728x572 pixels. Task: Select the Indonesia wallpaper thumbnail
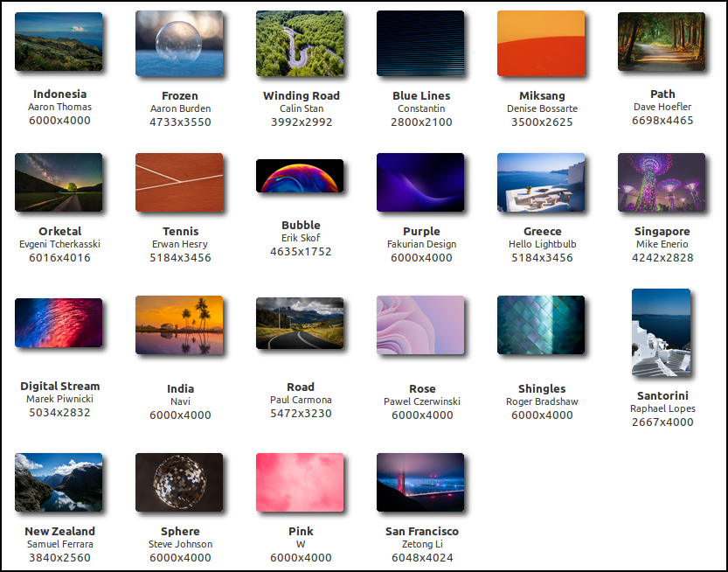click(x=59, y=41)
